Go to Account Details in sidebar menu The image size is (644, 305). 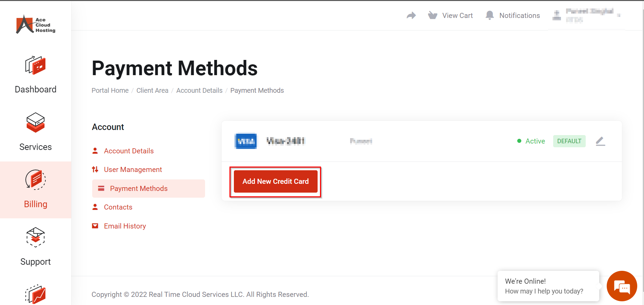pos(128,151)
